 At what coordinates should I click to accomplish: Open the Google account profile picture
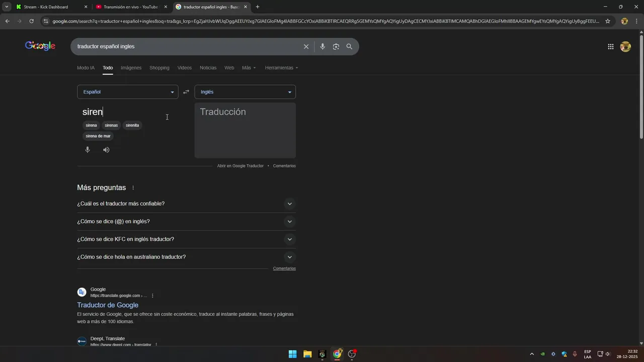pos(625,47)
